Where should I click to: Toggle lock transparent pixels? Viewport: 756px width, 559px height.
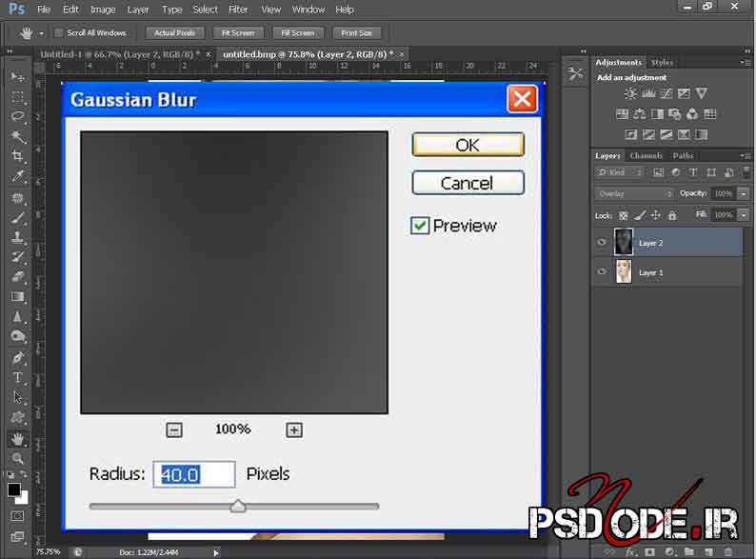(x=624, y=215)
